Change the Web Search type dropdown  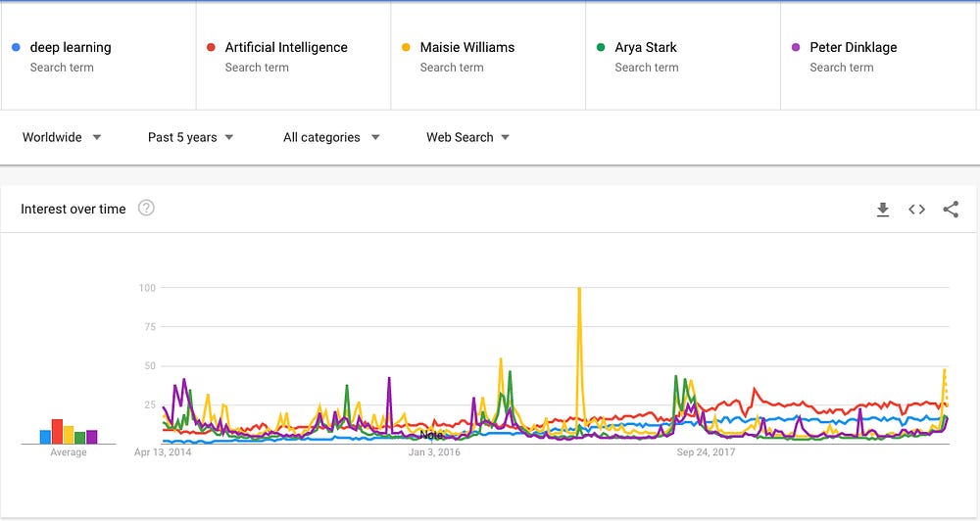(x=467, y=137)
